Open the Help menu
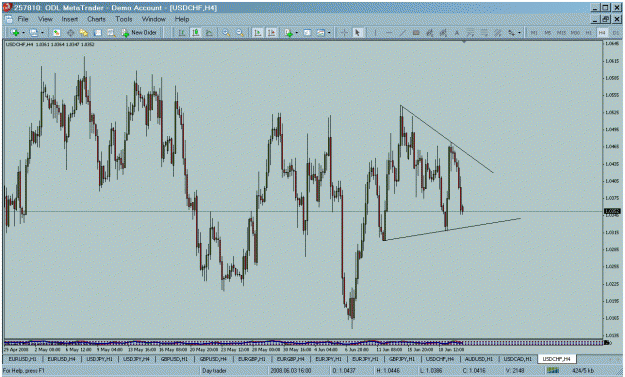625x377 pixels. (x=182, y=19)
